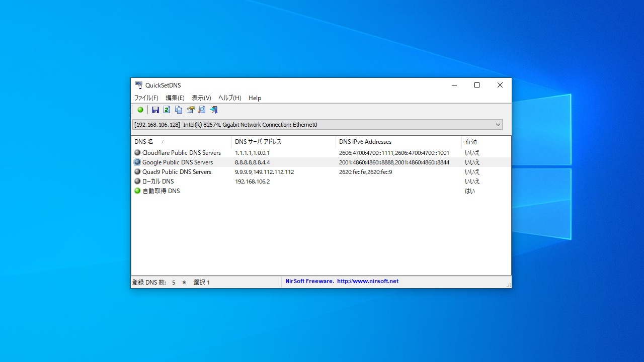Click the 192.168.106.2 address cell
This screenshot has width=644, height=362.
252,181
